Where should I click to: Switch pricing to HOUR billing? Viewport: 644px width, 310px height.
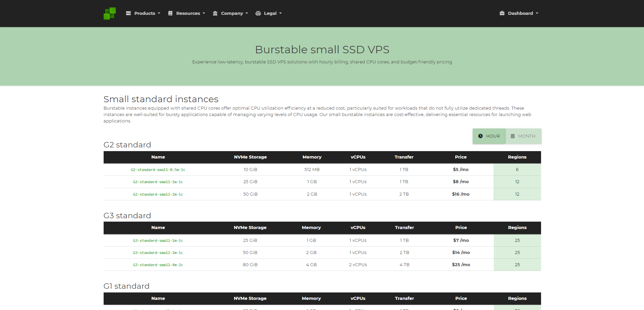489,136
